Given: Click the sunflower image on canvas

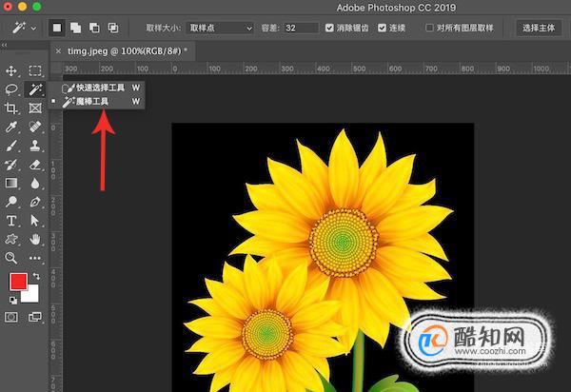Looking at the screenshot, I should click(x=323, y=257).
